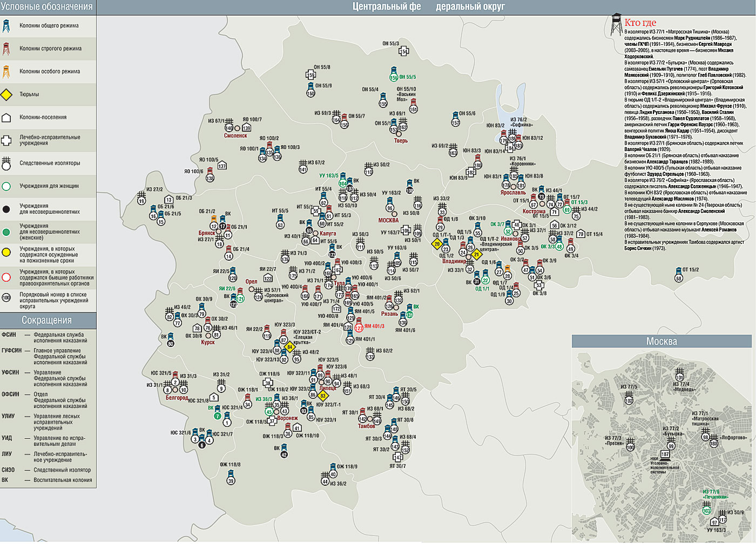Click marker 68 labeled ОТ 15/2

click(679, 278)
